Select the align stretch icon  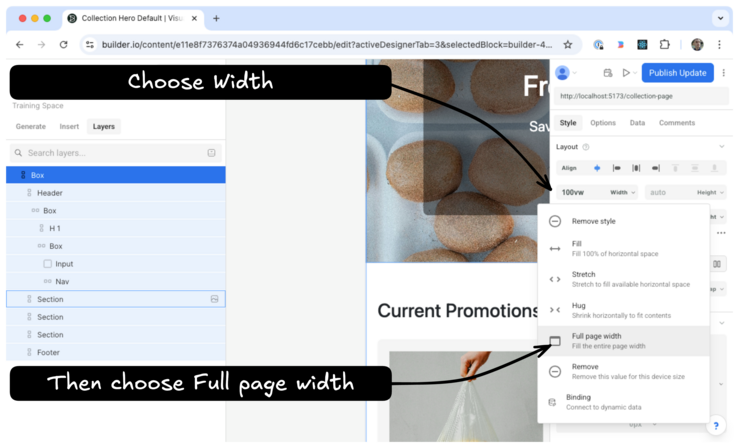click(636, 168)
